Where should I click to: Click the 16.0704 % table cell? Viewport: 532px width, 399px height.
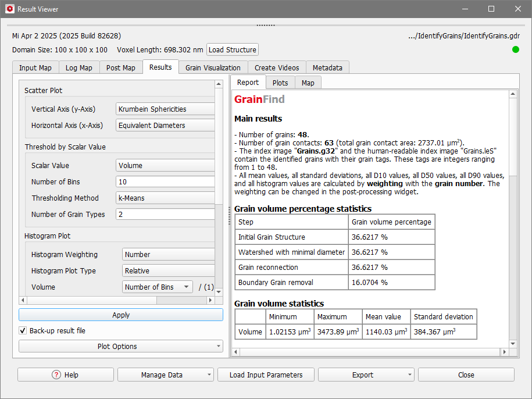[x=391, y=282]
